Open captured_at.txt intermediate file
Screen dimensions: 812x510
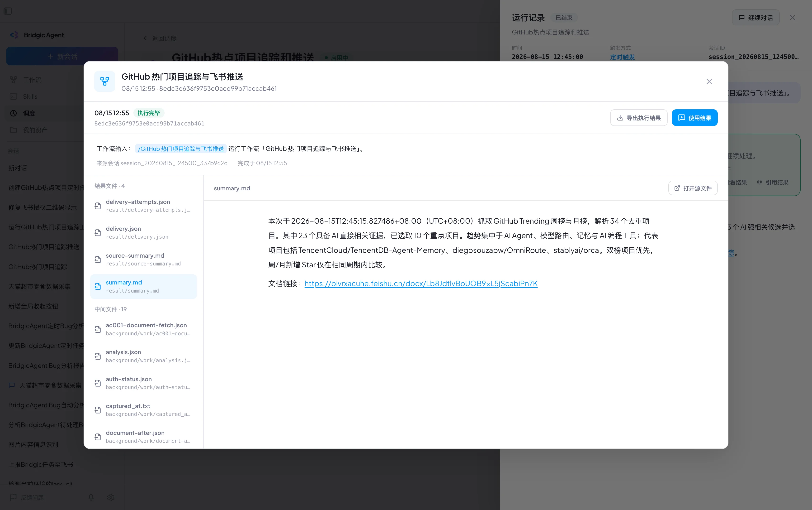(144, 410)
